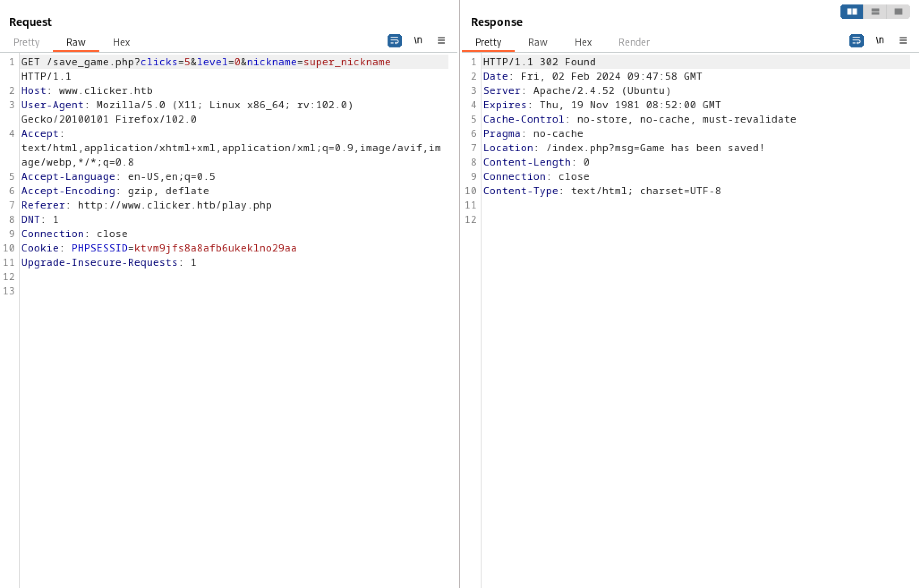This screenshot has height=588, width=921.
Task: Select the Request Raw tab
Action: [76, 42]
